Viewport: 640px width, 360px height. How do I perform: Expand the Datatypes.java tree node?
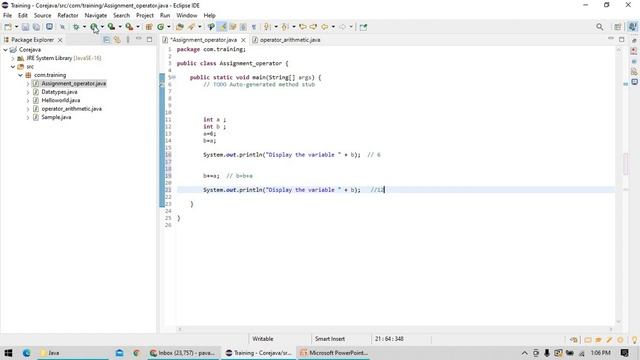pyautogui.click(x=28, y=92)
